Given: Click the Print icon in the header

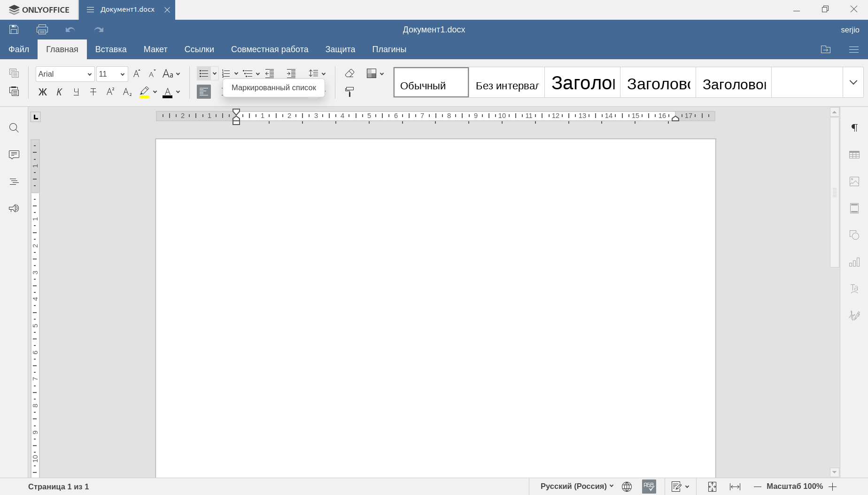Looking at the screenshot, I should click(42, 30).
